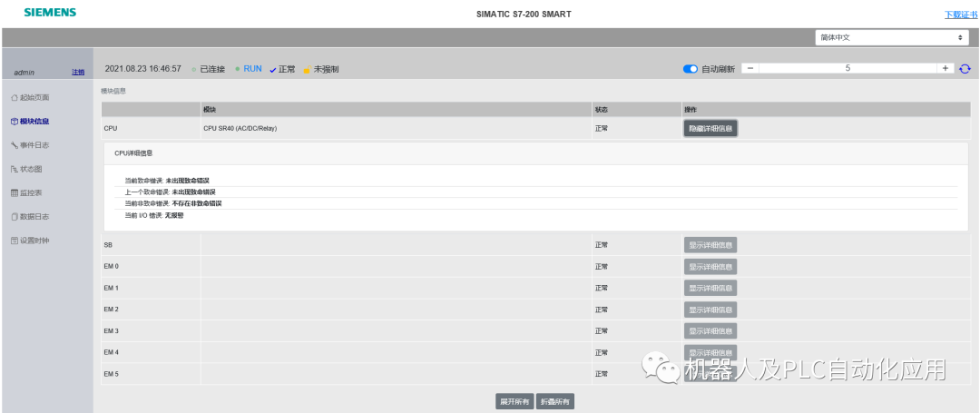Viewport: 980px width, 413px height.
Task: Click the 正常 status in CPU row
Action: tap(602, 129)
